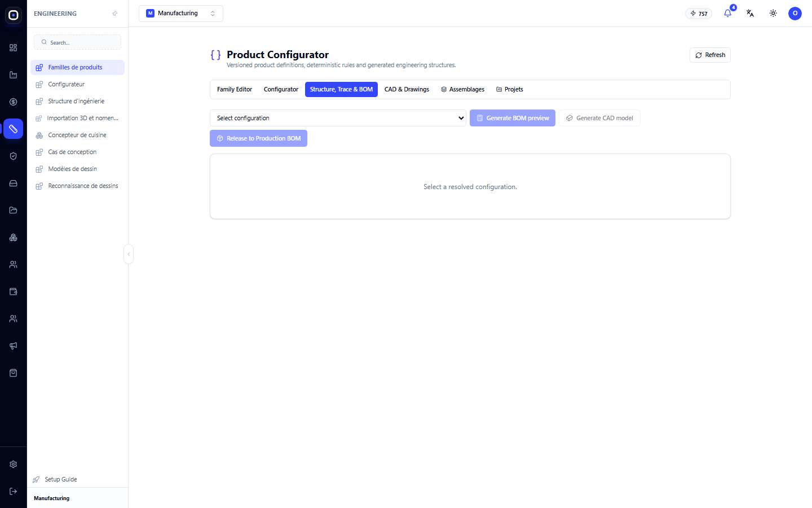Open Structure d'ingénierie in sidebar
The image size is (812, 508).
(78, 101)
